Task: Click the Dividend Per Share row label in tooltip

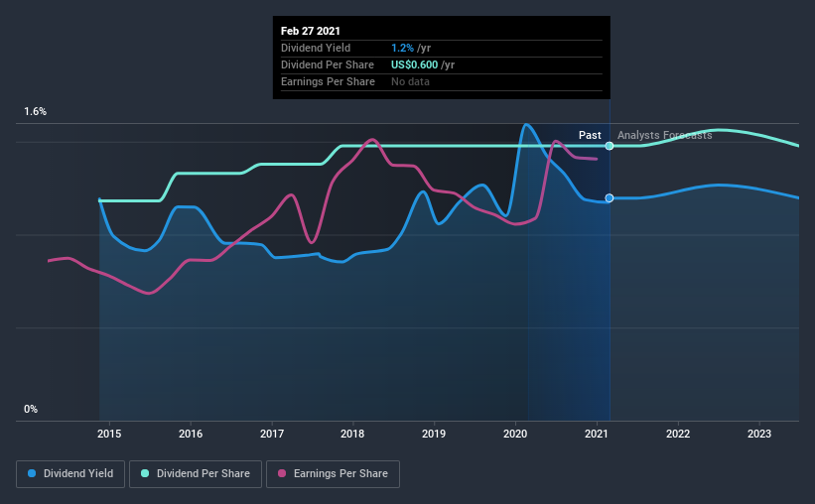Action: tap(328, 64)
